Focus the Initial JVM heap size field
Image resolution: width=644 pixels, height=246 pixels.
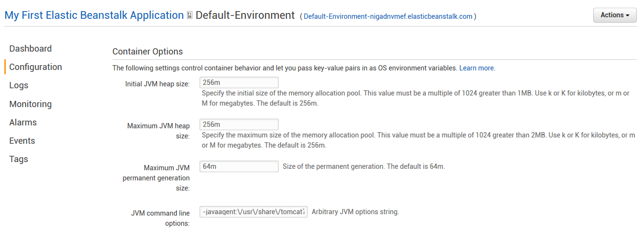[x=239, y=82]
